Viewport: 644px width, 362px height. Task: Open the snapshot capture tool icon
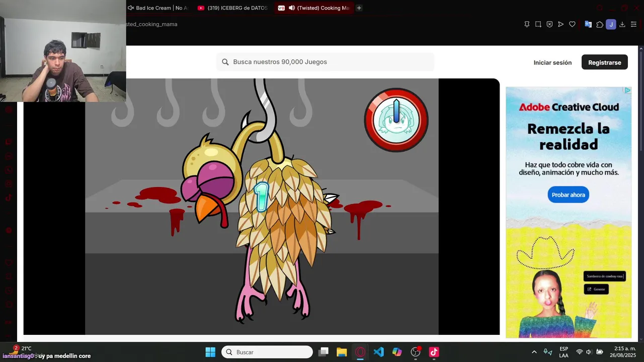(x=538, y=24)
